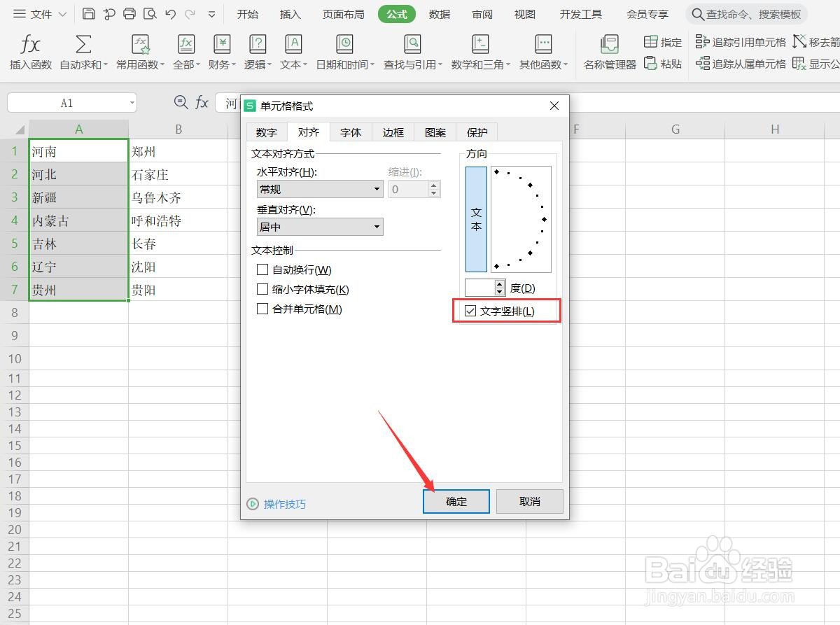Check 缩小字体填充 option

(x=263, y=289)
